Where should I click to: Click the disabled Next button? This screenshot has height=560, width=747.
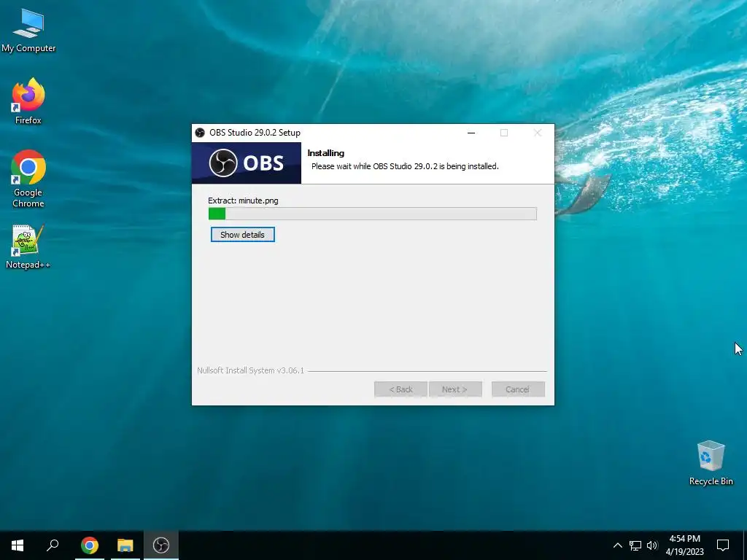pos(455,389)
